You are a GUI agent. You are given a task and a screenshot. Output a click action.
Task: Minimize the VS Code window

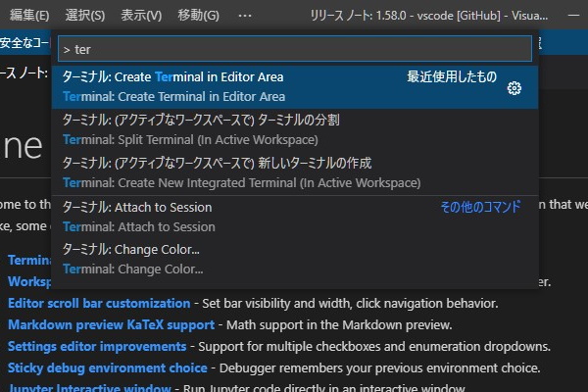pos(573,16)
